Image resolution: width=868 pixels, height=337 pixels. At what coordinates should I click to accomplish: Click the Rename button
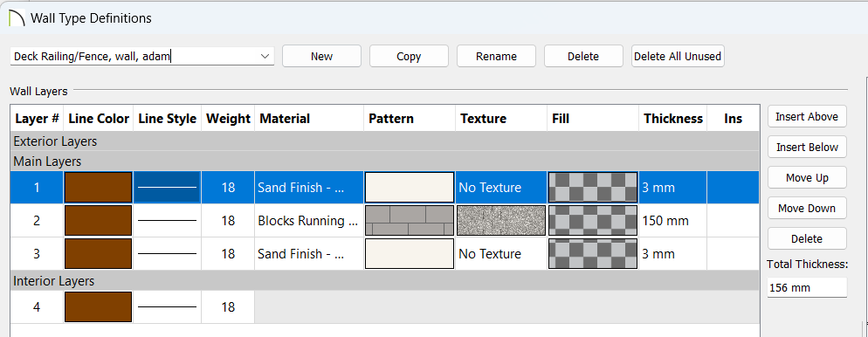[496, 56]
